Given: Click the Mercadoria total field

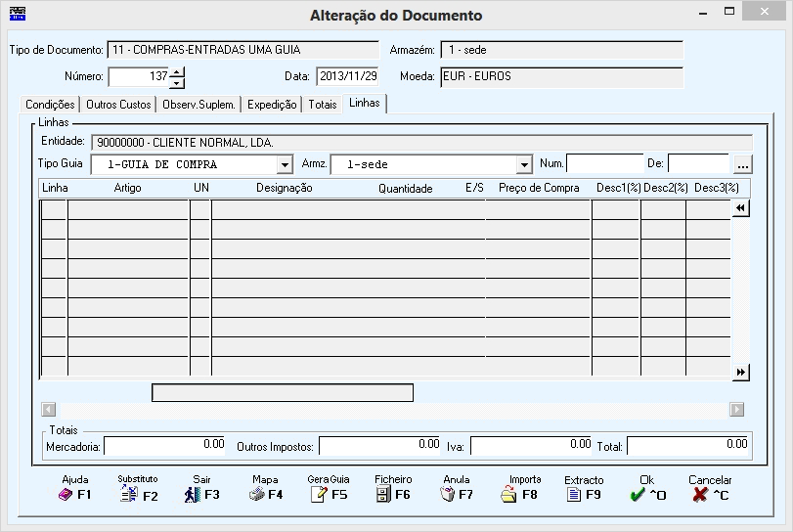Looking at the screenshot, I should pos(165,446).
